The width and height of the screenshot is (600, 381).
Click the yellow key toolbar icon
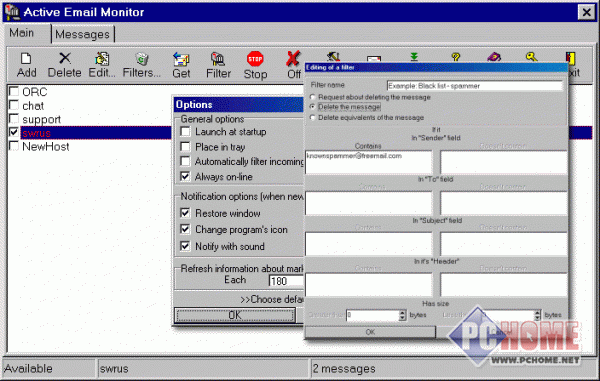tap(532, 57)
